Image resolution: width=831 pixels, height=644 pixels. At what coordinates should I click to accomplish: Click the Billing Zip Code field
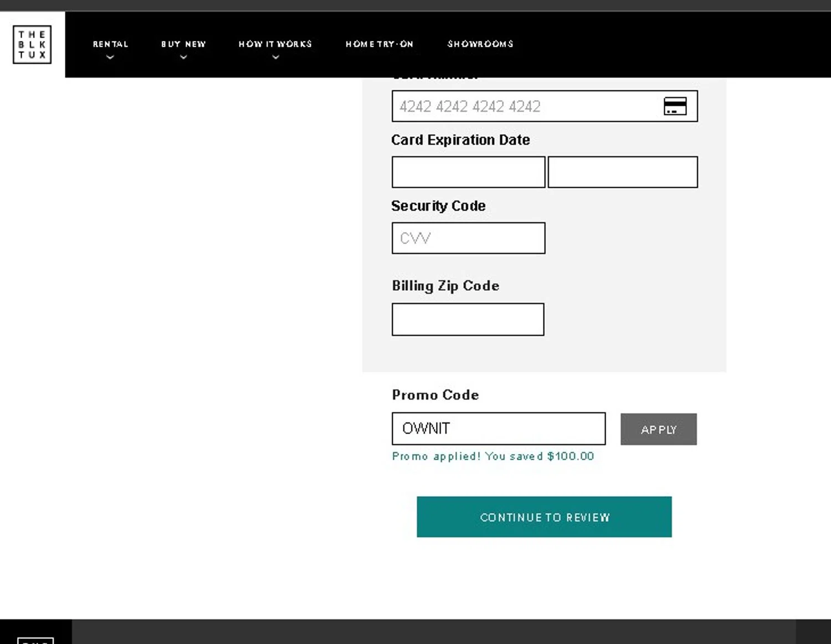(x=468, y=319)
